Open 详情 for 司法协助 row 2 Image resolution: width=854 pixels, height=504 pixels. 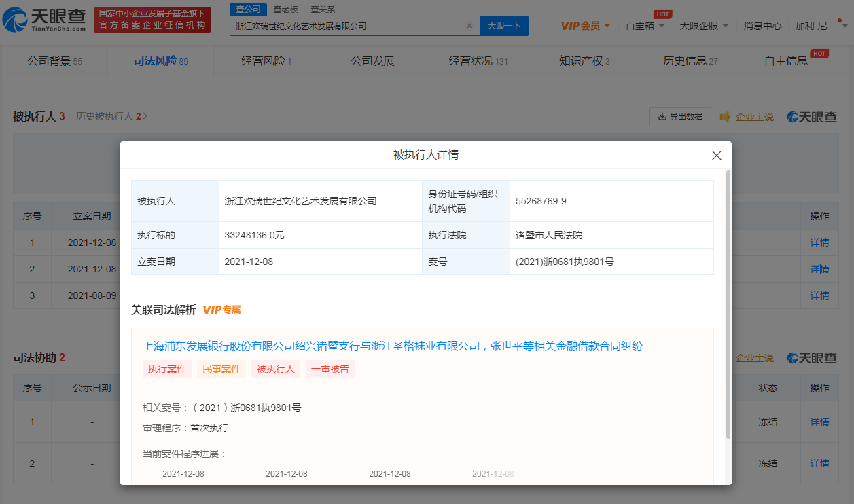click(x=819, y=463)
